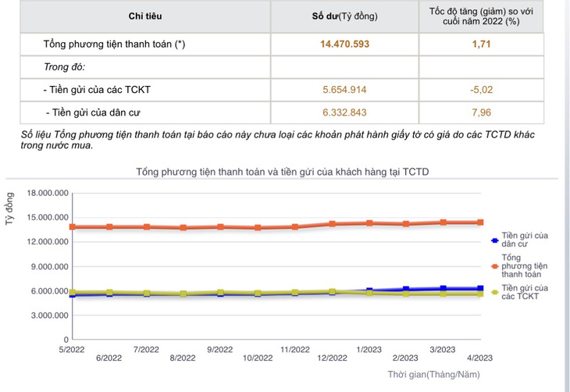Click the yellow legend marker for TCKT

point(494,292)
